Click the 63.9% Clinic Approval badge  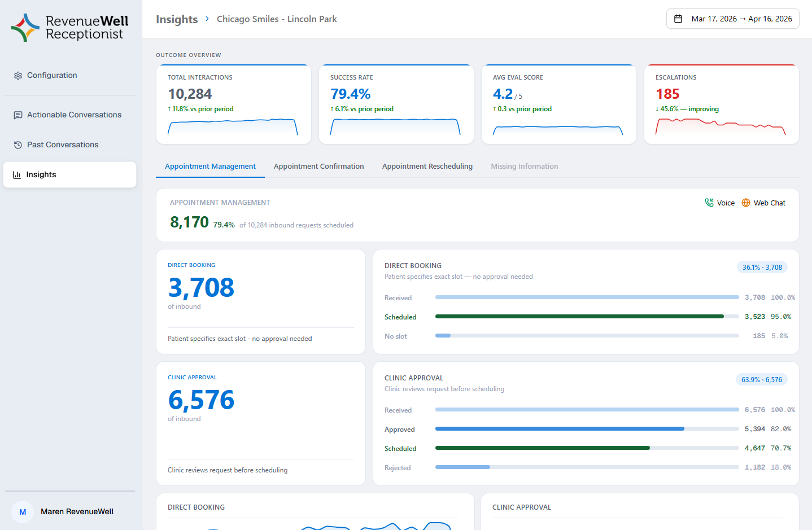point(761,380)
